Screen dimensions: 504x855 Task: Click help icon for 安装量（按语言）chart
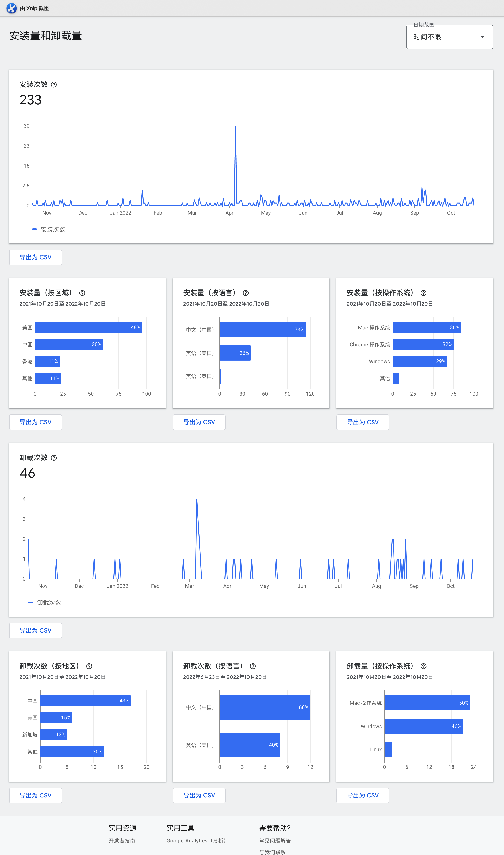pos(246,293)
